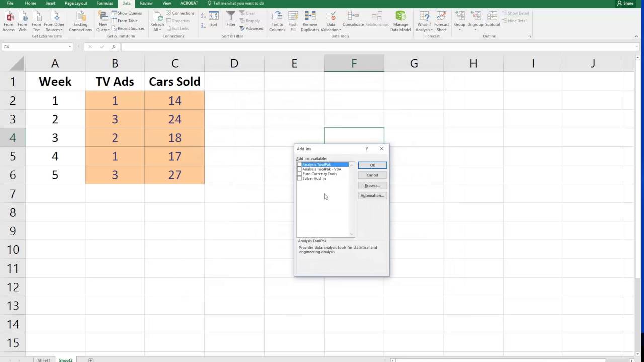This screenshot has height=362, width=644.
Task: Open Advanced filter options
Action: click(252, 28)
